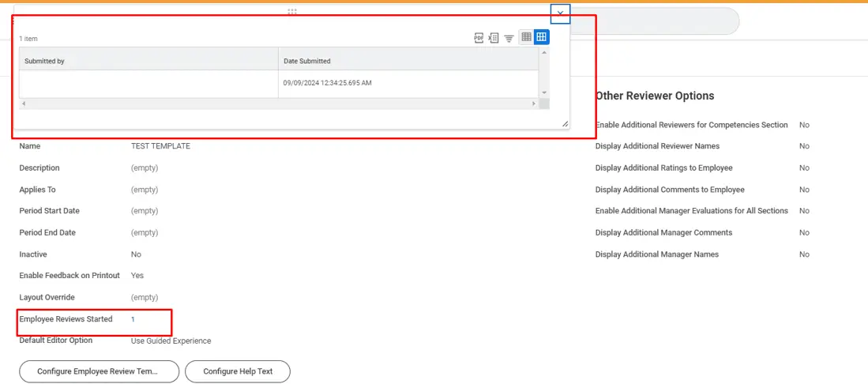
Task: Click the Submitted by column header
Action: pos(148,61)
